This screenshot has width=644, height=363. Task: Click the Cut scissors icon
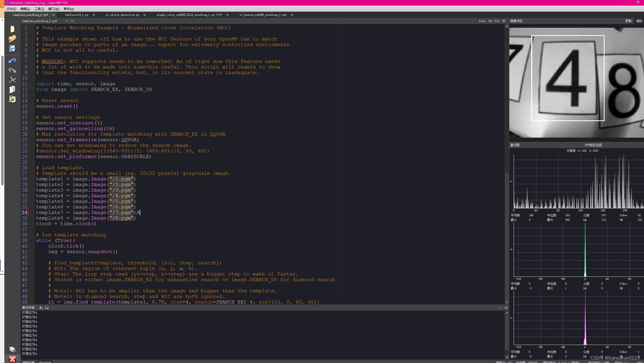[12, 80]
